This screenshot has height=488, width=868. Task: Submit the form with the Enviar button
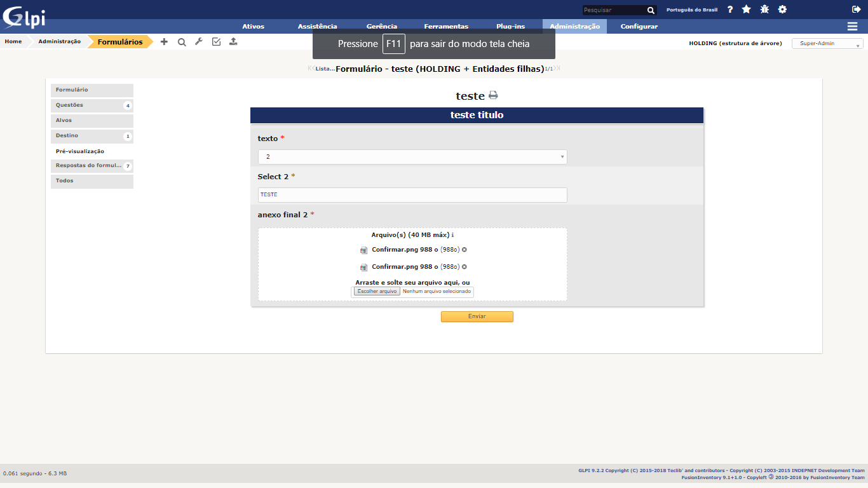coord(477,316)
